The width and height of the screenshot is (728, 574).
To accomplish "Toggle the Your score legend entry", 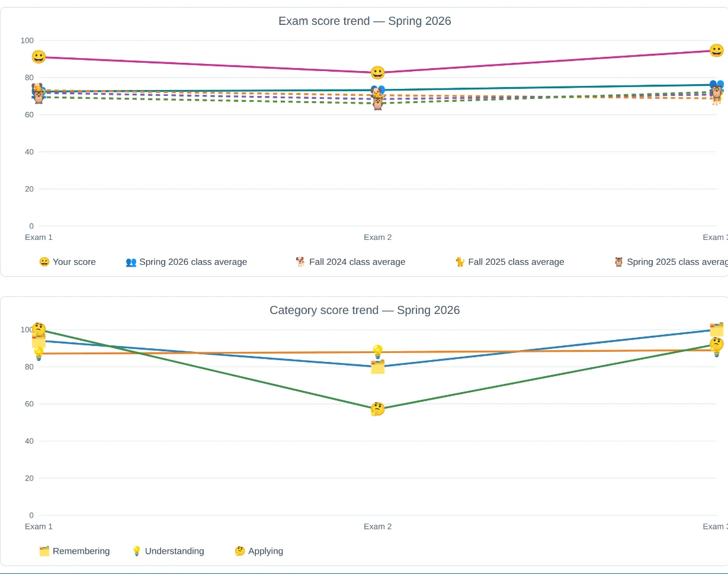I will [67, 262].
